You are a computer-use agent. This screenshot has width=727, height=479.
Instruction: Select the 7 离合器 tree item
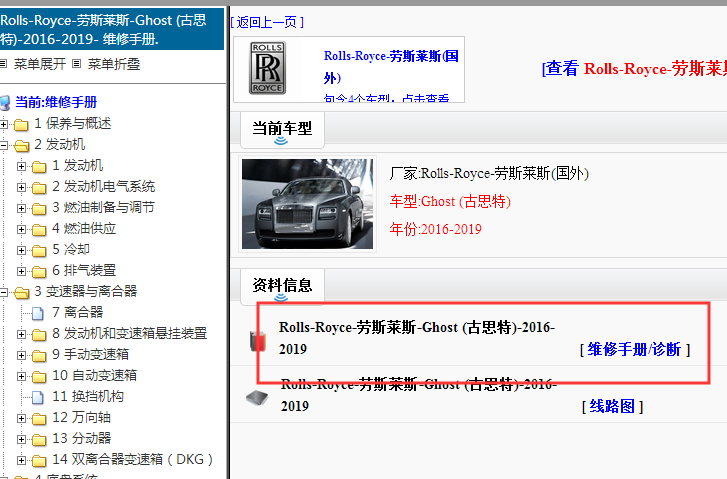77,313
